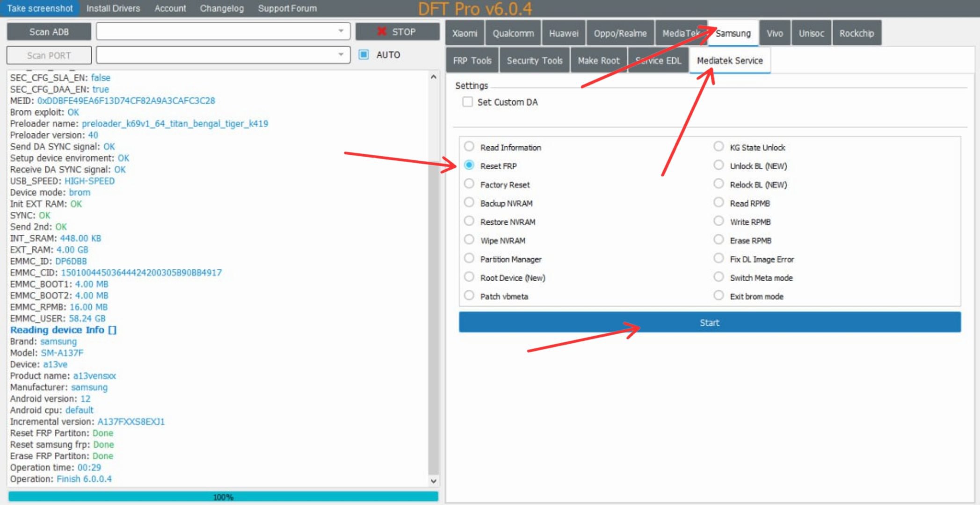The image size is (980, 505).
Task: Click the Scan ADB button
Action: coord(49,32)
